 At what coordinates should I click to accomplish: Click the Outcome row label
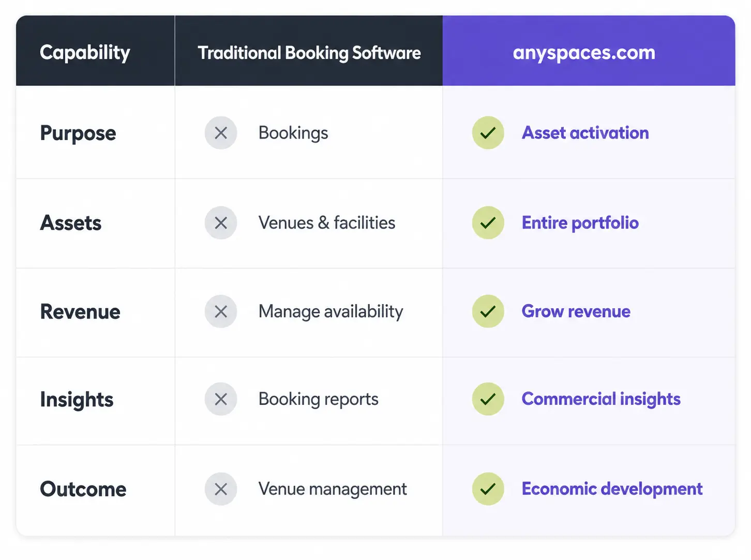(83, 489)
